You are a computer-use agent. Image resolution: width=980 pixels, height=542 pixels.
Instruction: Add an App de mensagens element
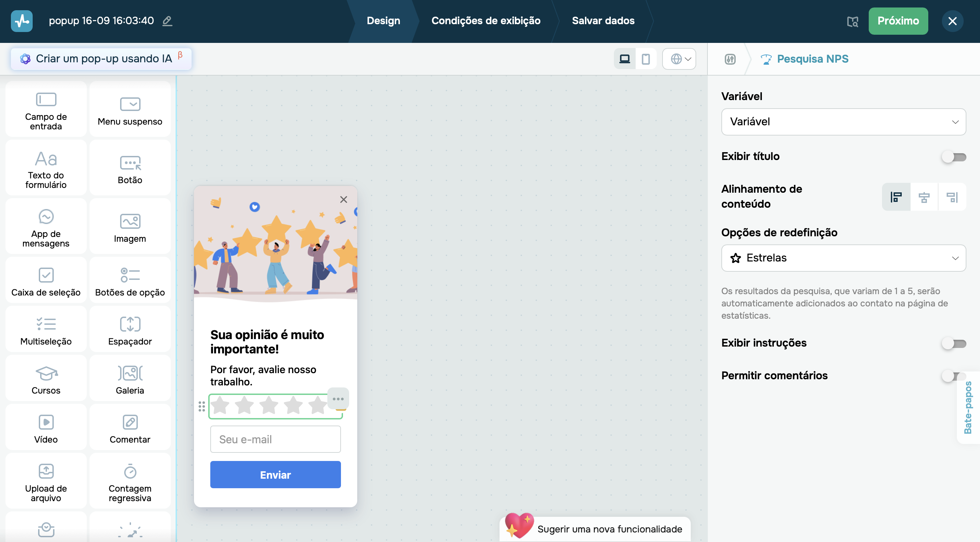coord(46,226)
